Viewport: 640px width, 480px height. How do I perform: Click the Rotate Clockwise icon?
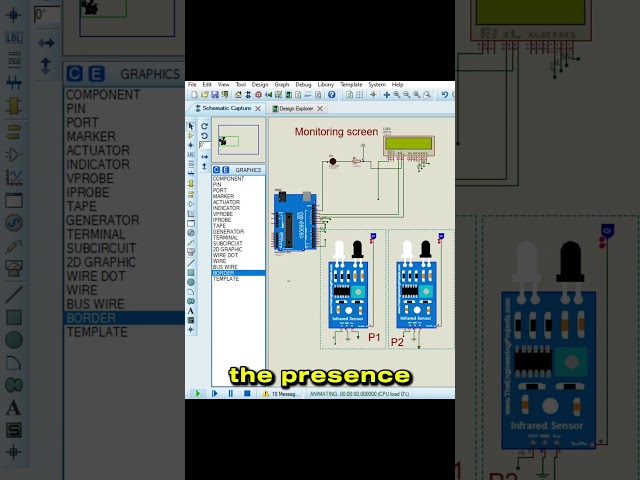[204, 126]
